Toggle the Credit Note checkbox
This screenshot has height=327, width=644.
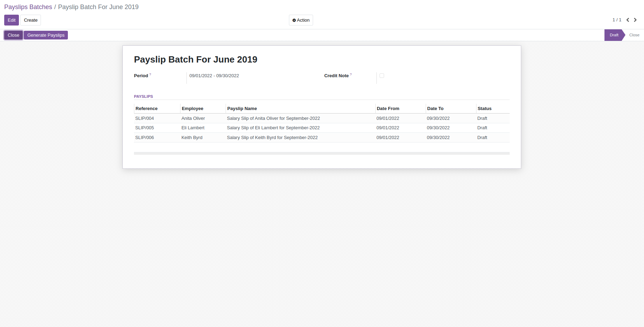[382, 75]
